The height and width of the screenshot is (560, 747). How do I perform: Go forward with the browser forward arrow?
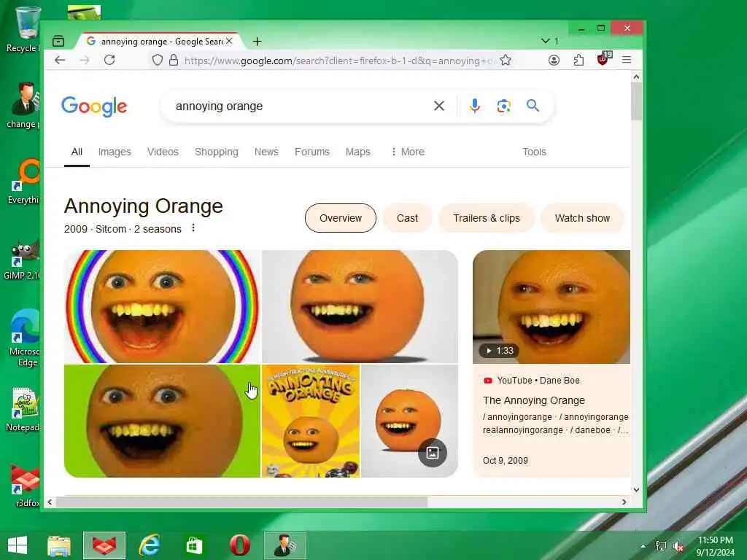click(85, 60)
